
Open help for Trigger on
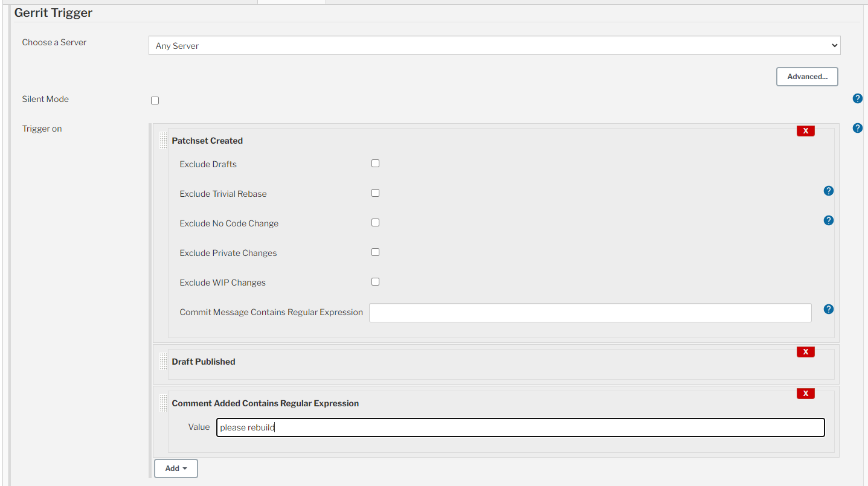click(857, 128)
